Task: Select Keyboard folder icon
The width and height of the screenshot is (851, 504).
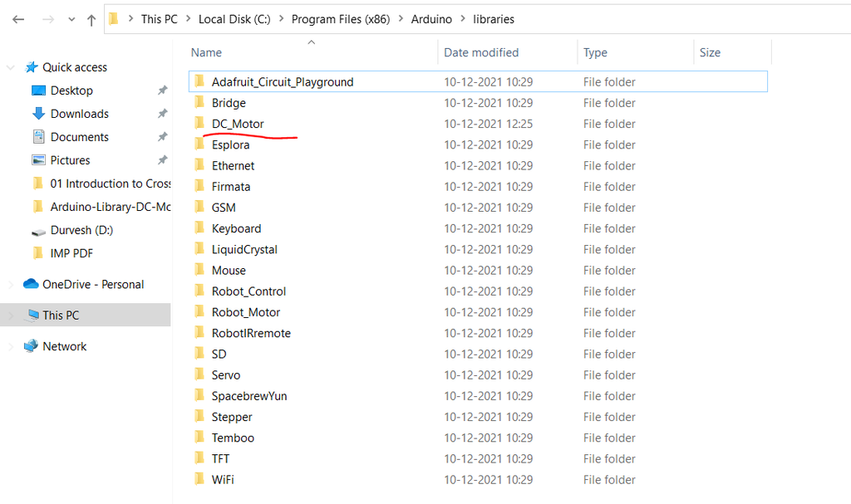Action: [x=199, y=228]
